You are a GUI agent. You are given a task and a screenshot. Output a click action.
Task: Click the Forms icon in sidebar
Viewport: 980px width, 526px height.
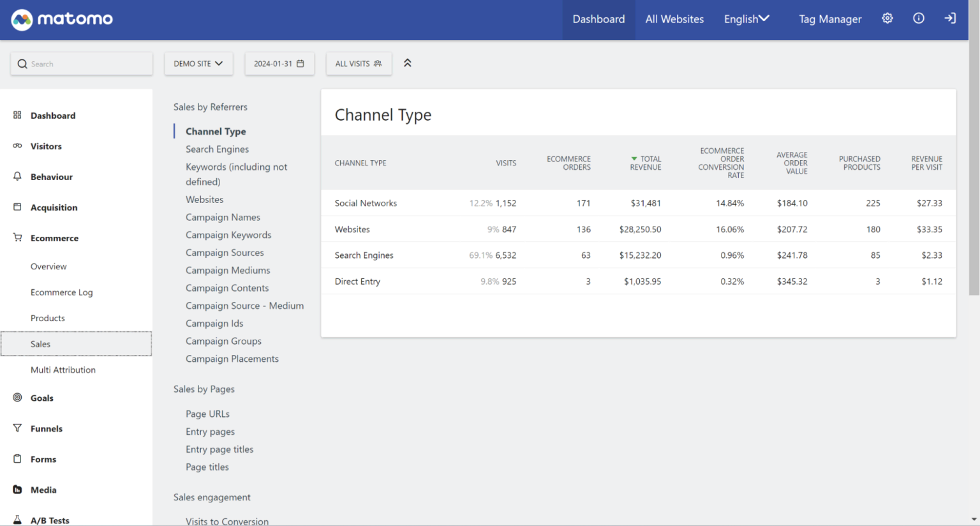[x=16, y=459]
